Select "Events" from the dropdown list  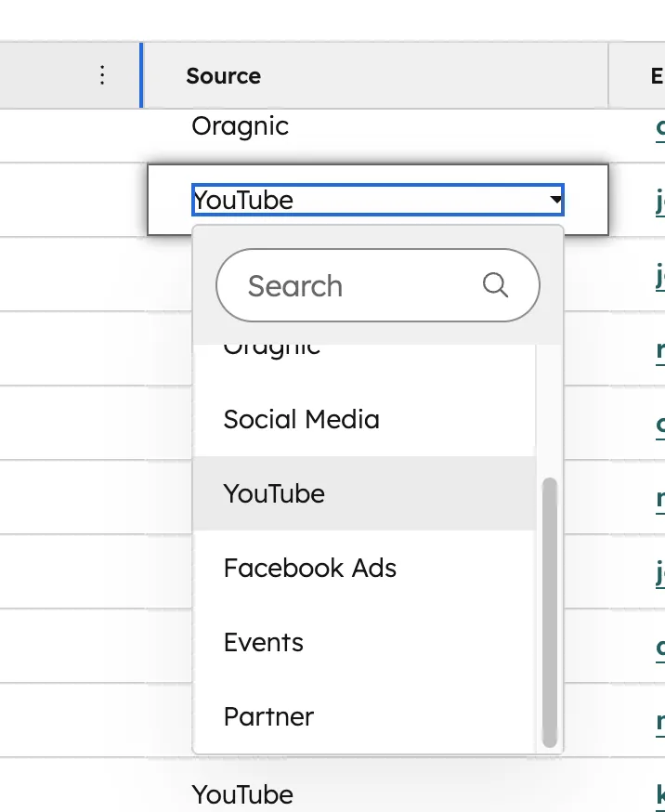pyautogui.click(x=263, y=642)
